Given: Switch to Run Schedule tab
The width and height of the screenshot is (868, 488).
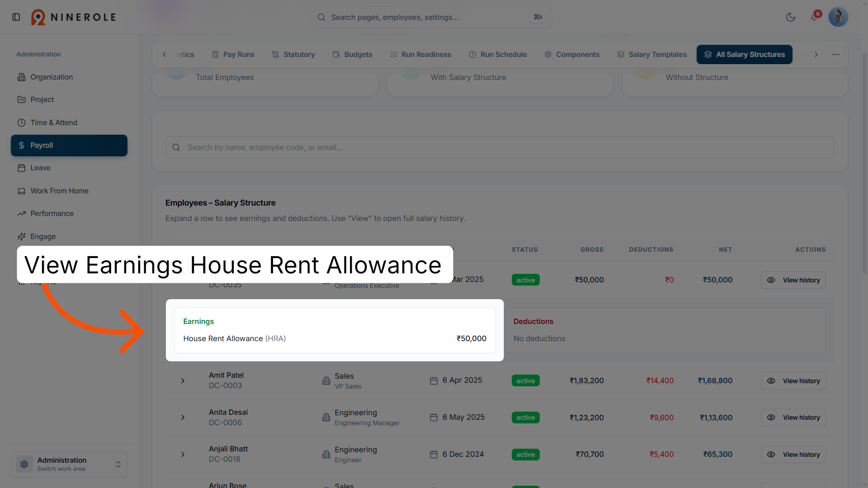Looking at the screenshot, I should coord(498,54).
